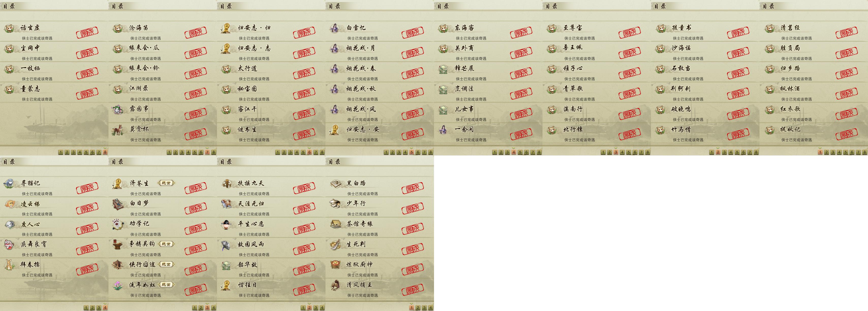Image resolution: width=868 pixels, height=311 pixels.
Task: Select the 扶摇九天 entry title
Action: (251, 183)
